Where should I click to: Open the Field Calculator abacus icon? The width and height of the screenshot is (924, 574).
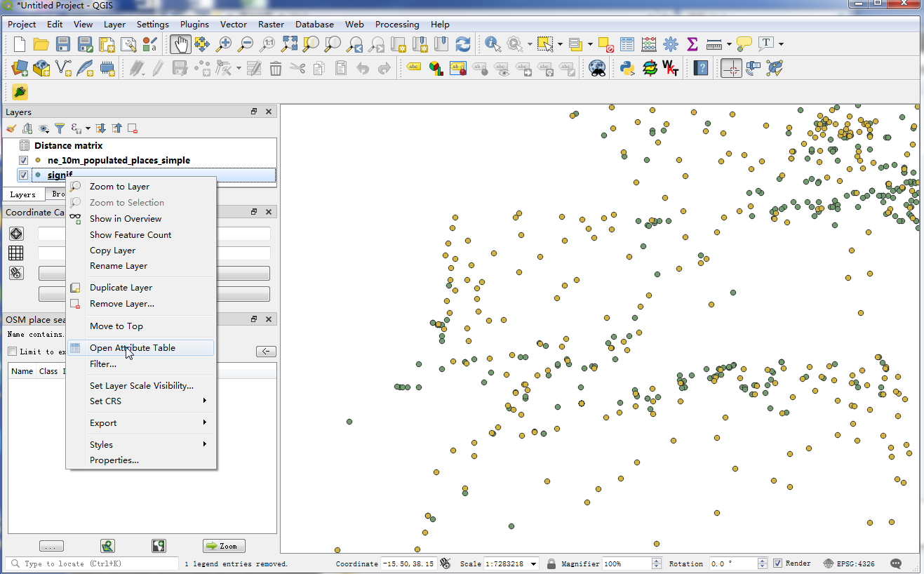click(649, 44)
